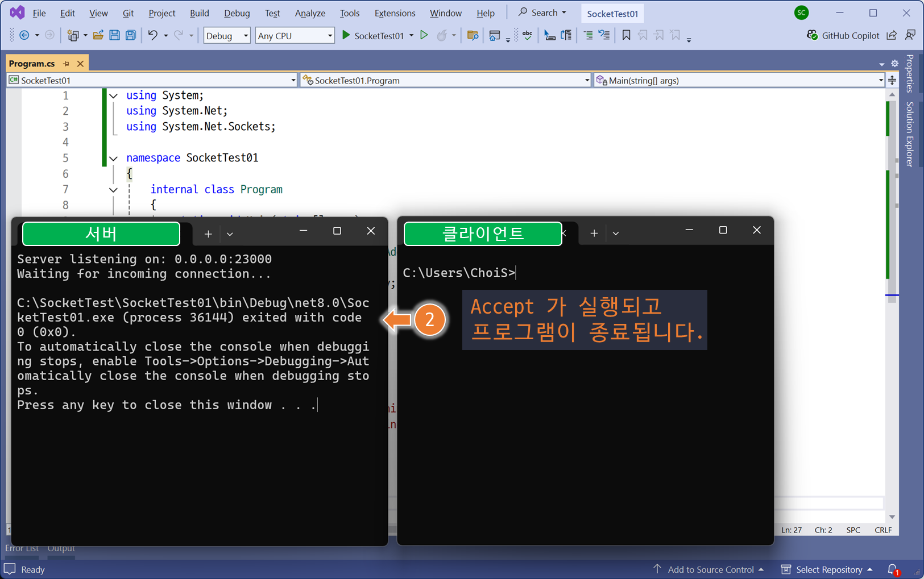Click the Send Feedback person icon

pos(910,35)
